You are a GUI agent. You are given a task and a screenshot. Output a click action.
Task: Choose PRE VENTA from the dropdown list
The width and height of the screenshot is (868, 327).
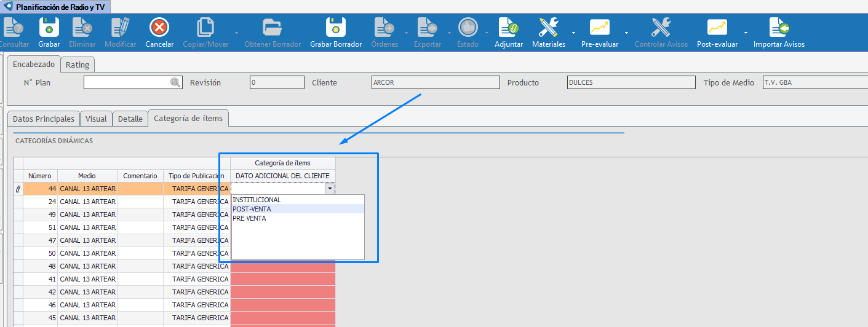298,218
